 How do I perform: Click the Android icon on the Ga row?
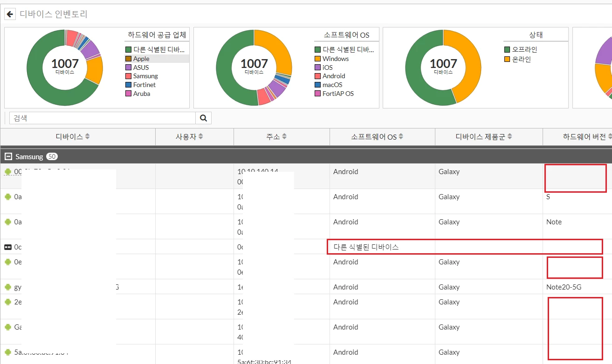coord(8,327)
